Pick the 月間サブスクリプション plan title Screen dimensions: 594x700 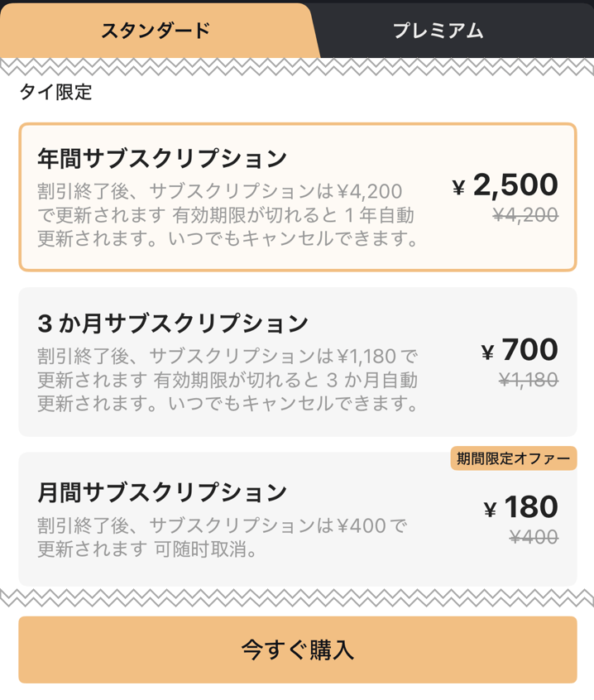click(x=162, y=492)
